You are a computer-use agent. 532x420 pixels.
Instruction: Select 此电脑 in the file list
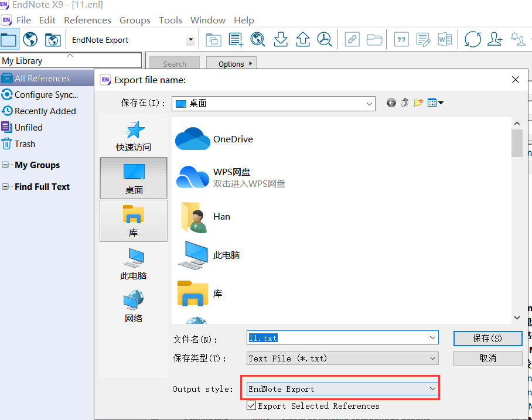coord(209,255)
